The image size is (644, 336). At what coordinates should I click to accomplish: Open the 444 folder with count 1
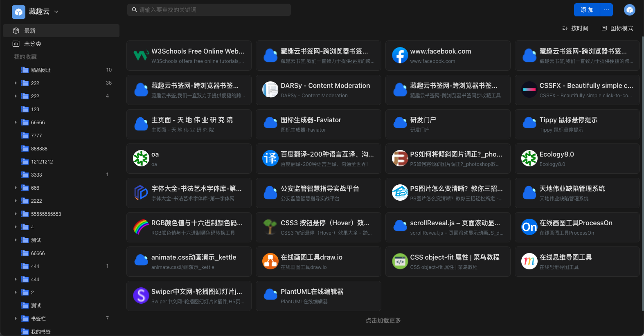click(35, 266)
